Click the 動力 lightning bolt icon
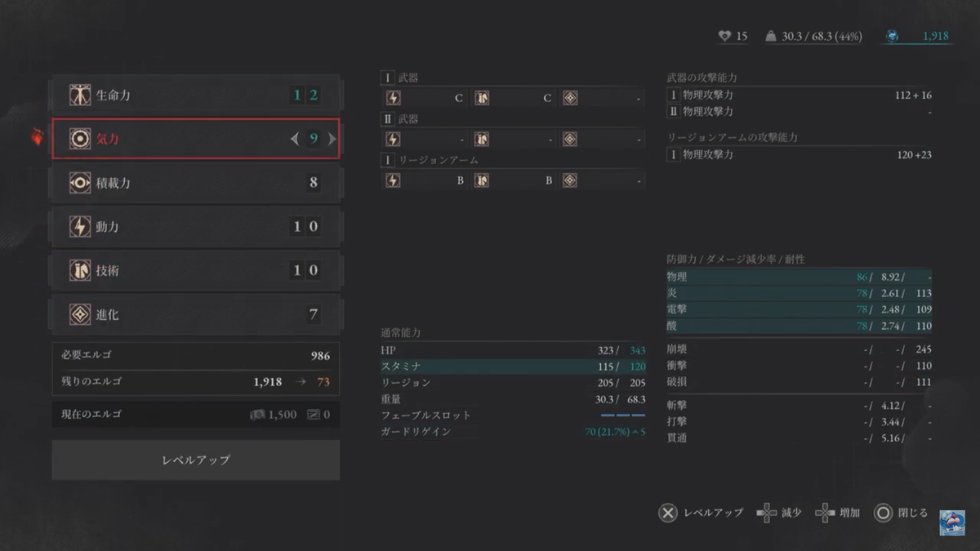The width and height of the screenshot is (980, 551). point(80,226)
